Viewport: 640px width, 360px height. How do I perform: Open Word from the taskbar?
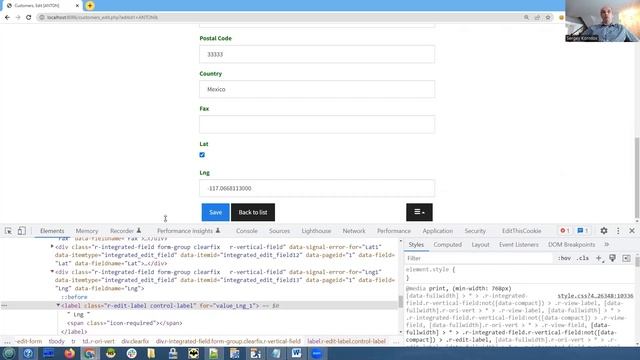coord(296,353)
